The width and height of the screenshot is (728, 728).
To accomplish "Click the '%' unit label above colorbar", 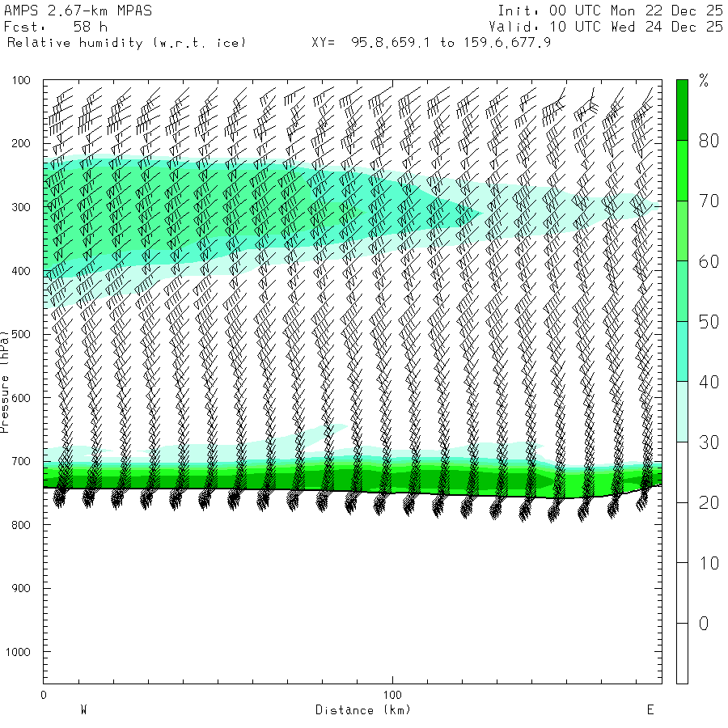I will 704,81.
